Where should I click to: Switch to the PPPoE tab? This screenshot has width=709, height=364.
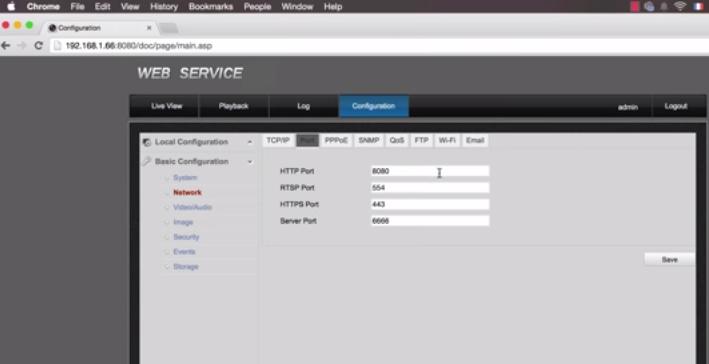click(336, 141)
